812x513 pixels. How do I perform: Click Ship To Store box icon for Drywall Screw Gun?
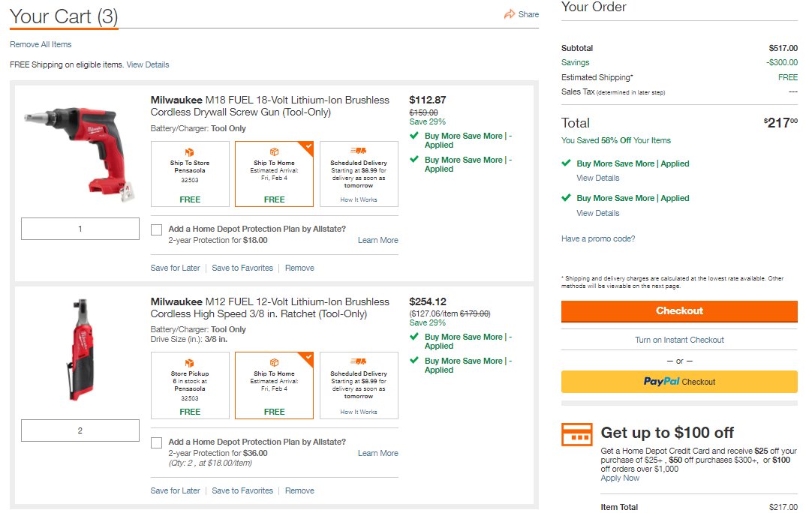click(x=190, y=152)
